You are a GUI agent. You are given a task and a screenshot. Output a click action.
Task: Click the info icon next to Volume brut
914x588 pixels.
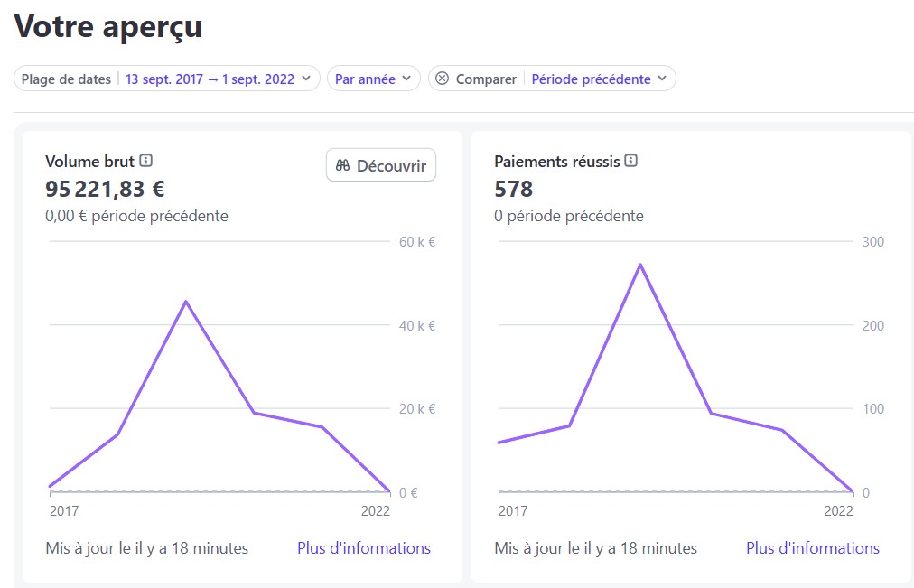[x=145, y=161]
